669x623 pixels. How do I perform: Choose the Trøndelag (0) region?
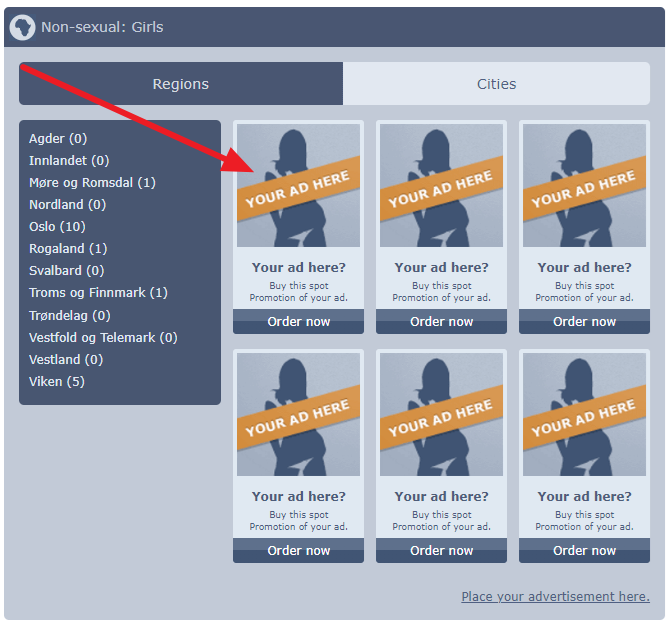point(70,315)
